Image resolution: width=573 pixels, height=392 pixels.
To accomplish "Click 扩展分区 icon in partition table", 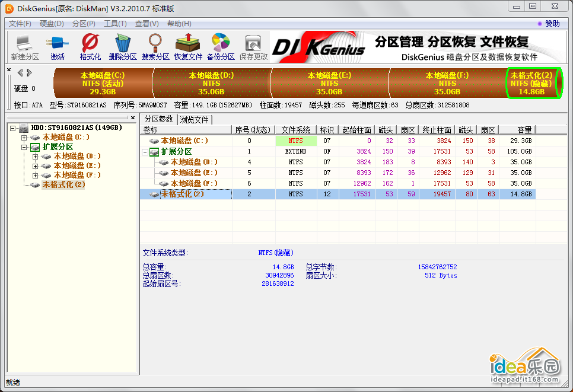I will point(155,152).
